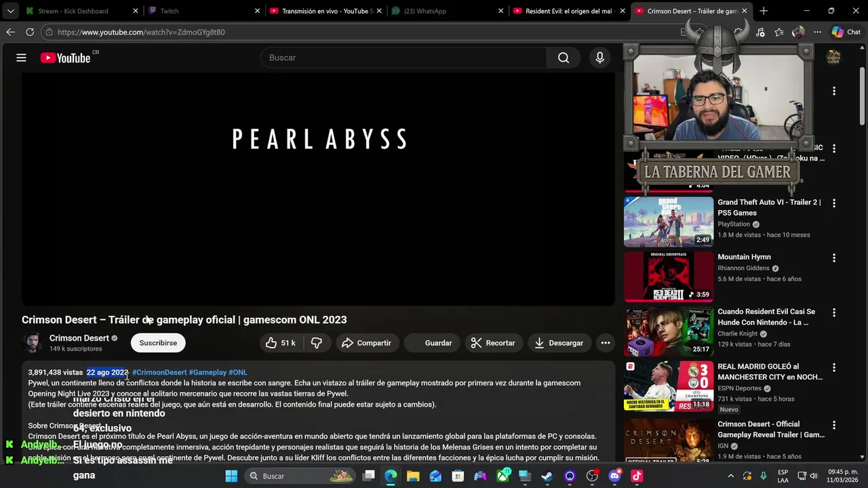Open the Edge settings and more ellipsis

tap(817, 32)
